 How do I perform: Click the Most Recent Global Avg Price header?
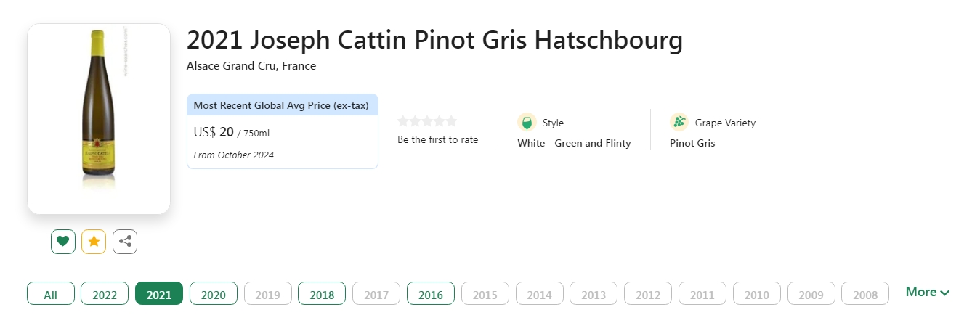tap(281, 105)
